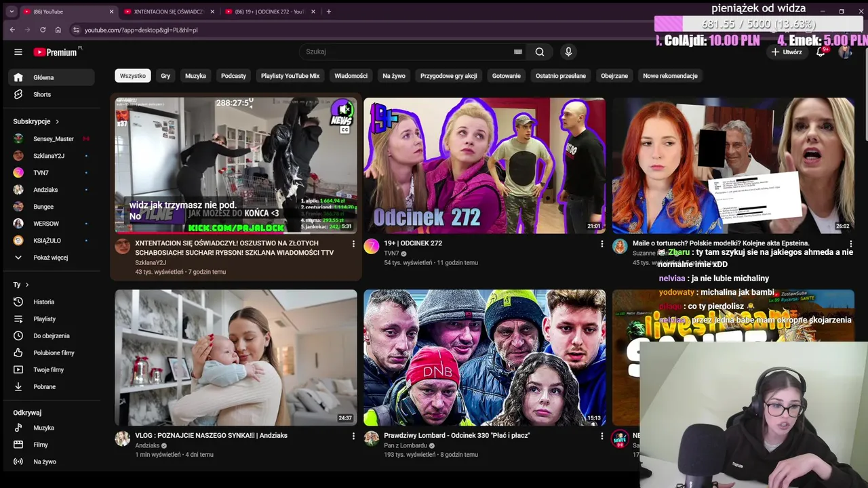Screen dimensions: 868x488
Task: Click the browser address bar URL
Action: pos(141,30)
